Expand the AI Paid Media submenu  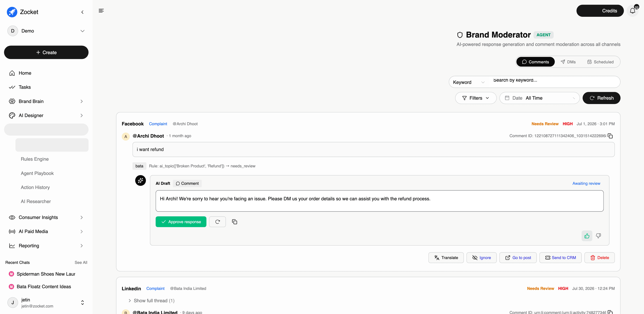click(82, 231)
